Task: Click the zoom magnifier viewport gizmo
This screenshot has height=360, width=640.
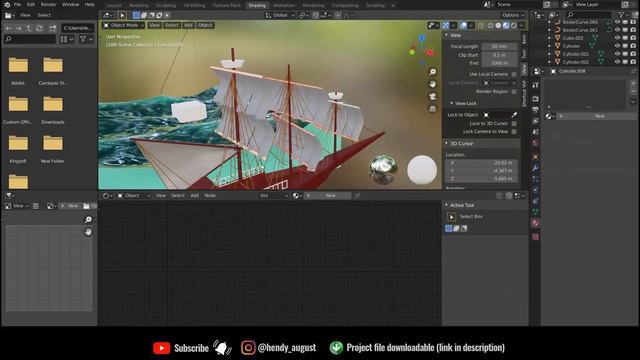Action: coord(433,72)
